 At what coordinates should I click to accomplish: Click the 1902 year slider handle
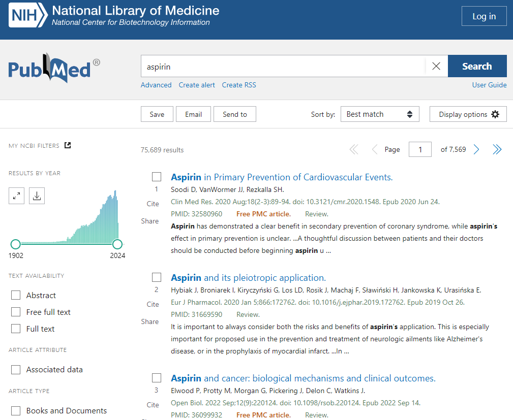coord(15,244)
